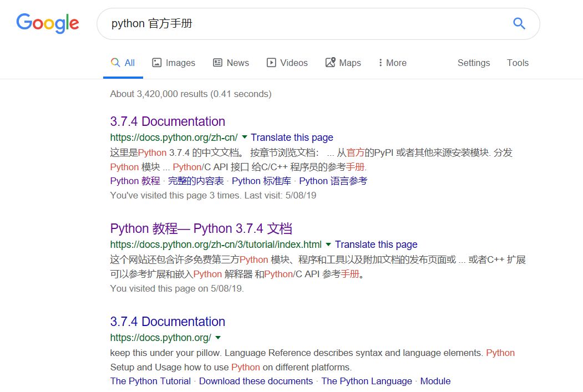Screen dimensions: 583x392
Task: Open the Python 教程 sitelink
Action: tap(135, 181)
